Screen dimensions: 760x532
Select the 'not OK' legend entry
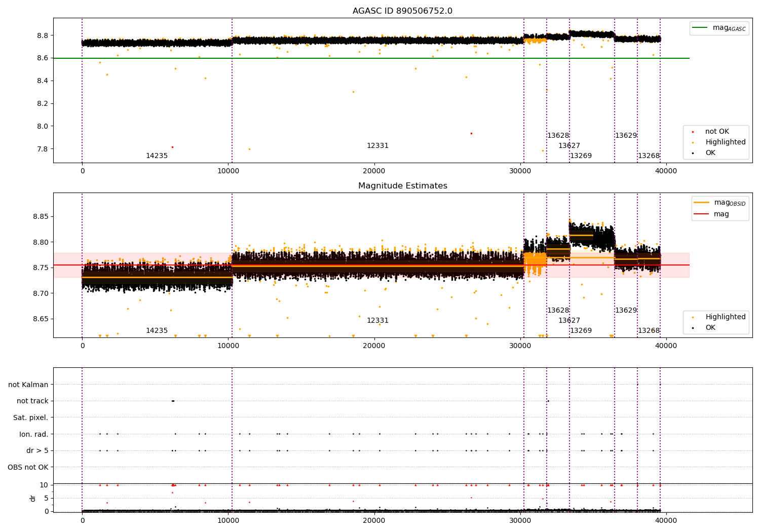click(x=717, y=131)
